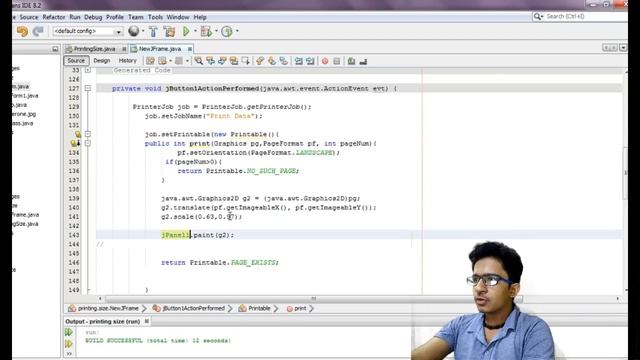
Task: Open the Run menu
Action: point(75,17)
